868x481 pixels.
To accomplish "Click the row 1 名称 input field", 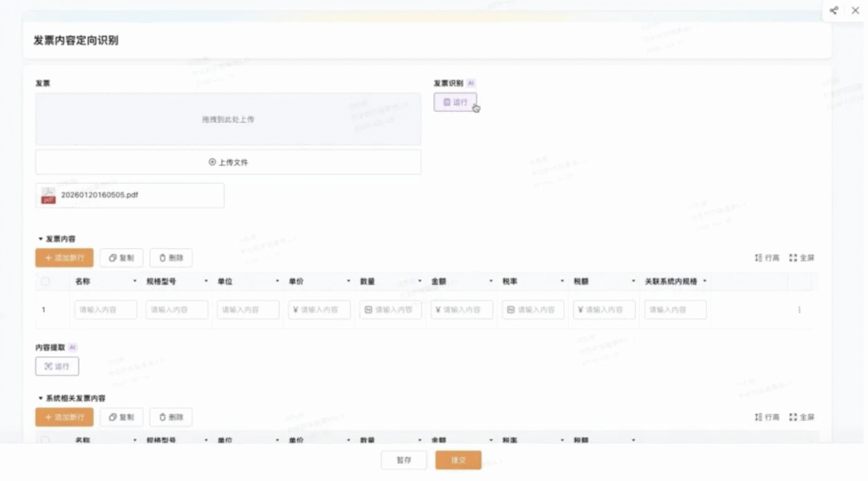I will point(106,310).
